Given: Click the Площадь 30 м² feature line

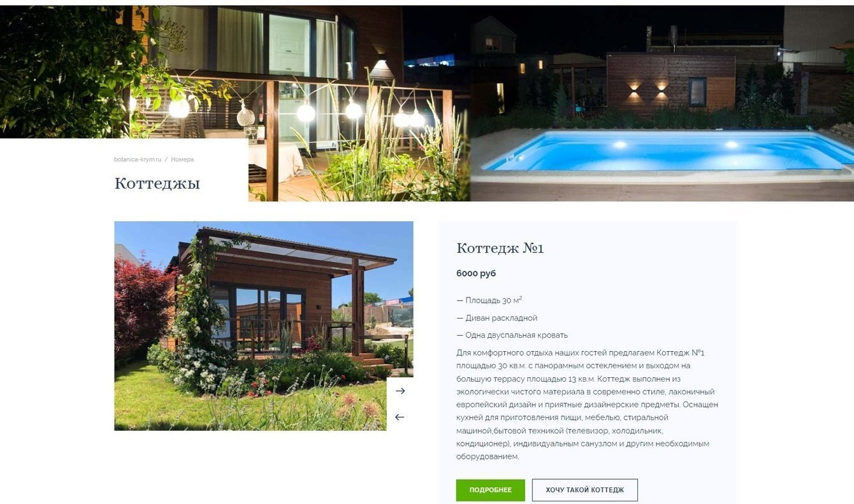Looking at the screenshot, I should click(x=489, y=300).
